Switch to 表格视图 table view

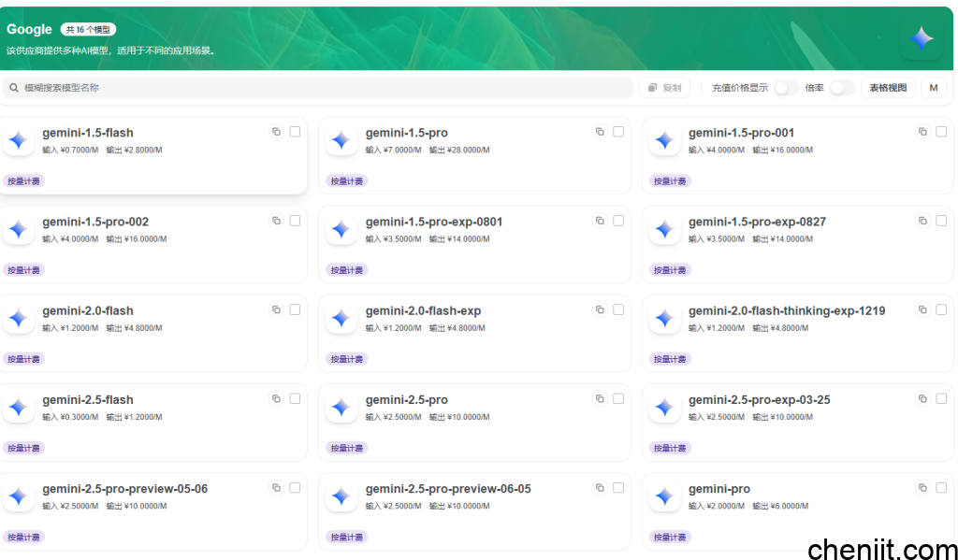pyautogui.click(x=887, y=87)
